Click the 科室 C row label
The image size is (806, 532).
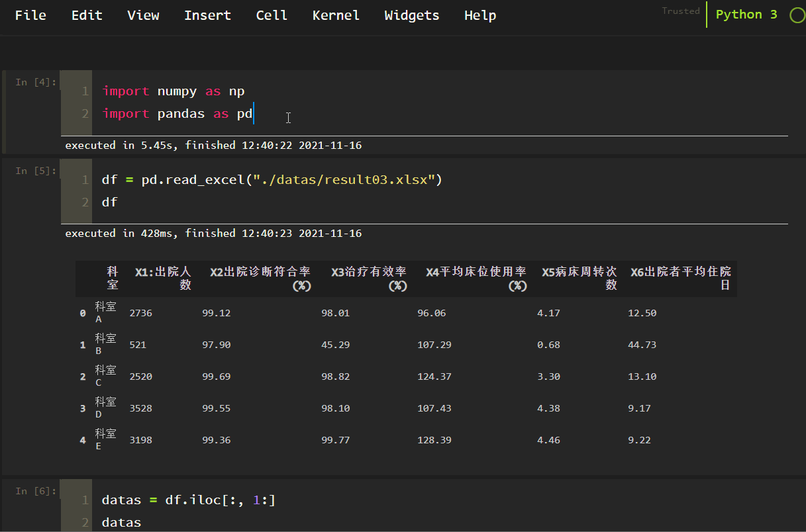[105, 376]
